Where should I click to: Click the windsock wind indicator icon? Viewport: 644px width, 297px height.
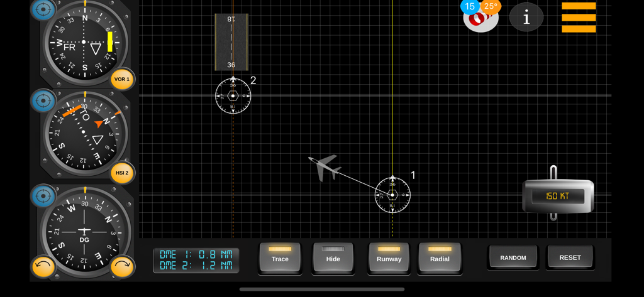[x=480, y=19]
